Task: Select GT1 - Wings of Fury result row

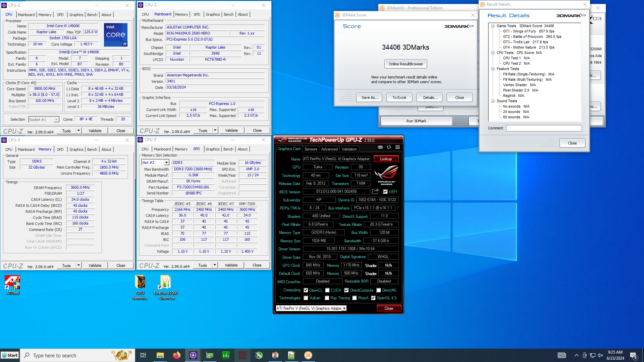Action: coord(529,31)
